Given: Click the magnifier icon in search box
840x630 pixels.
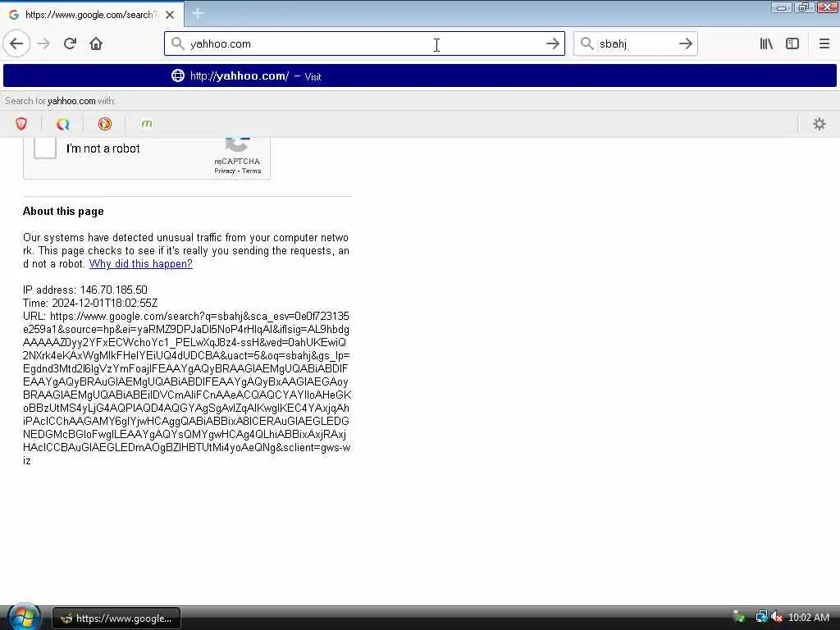Looking at the screenshot, I should pyautogui.click(x=587, y=43).
